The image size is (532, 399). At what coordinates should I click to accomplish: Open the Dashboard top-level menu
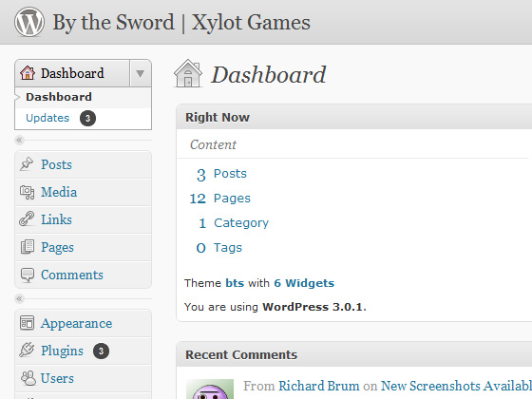[72, 73]
